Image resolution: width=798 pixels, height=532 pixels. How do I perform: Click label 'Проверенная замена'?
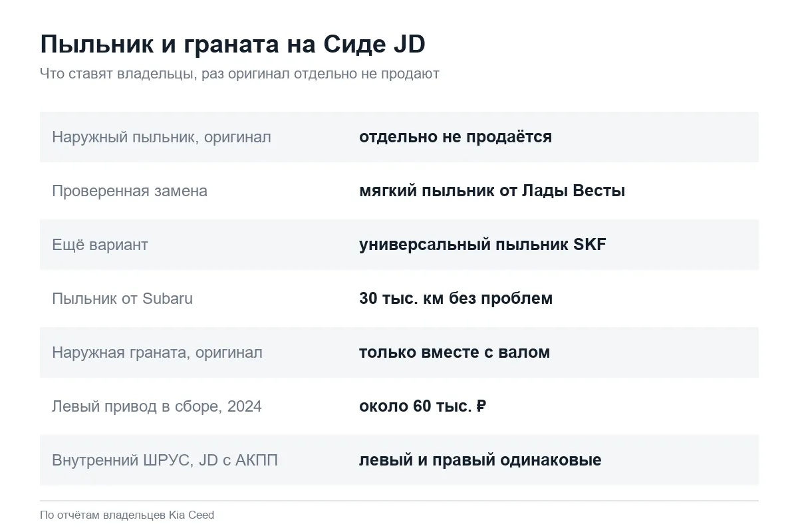(x=130, y=191)
